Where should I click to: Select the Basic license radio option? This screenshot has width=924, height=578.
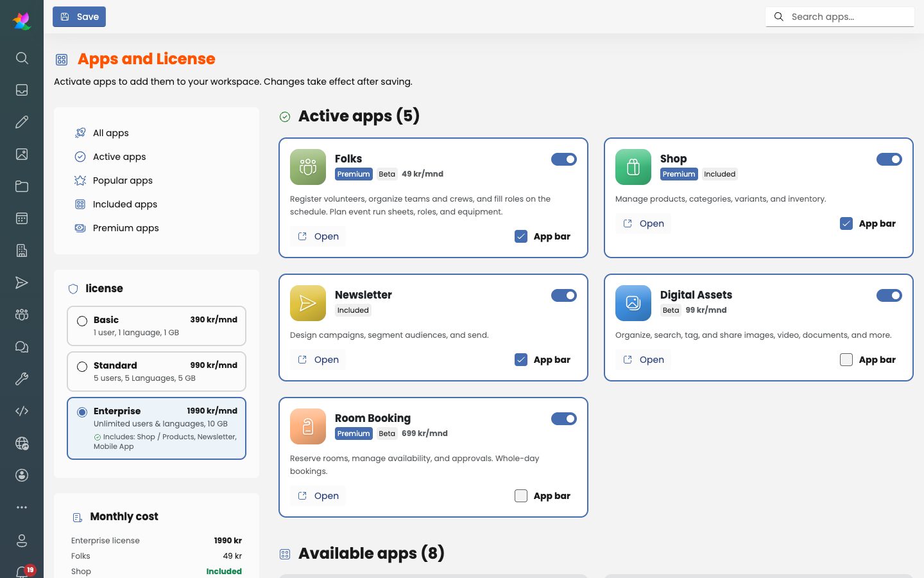coord(82,321)
